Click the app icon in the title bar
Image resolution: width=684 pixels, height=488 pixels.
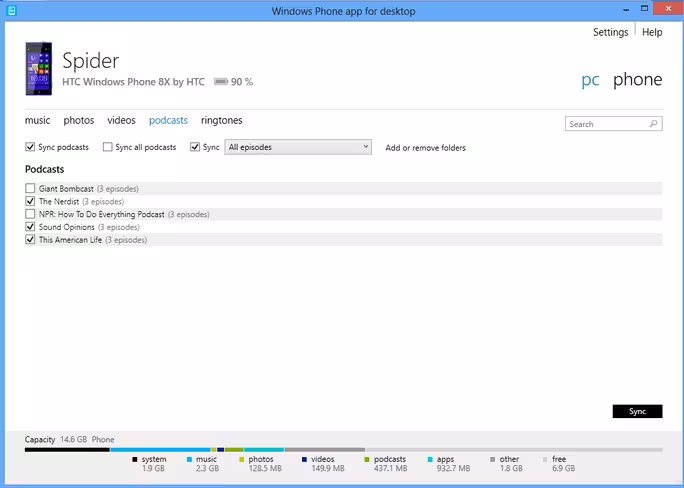[11, 10]
